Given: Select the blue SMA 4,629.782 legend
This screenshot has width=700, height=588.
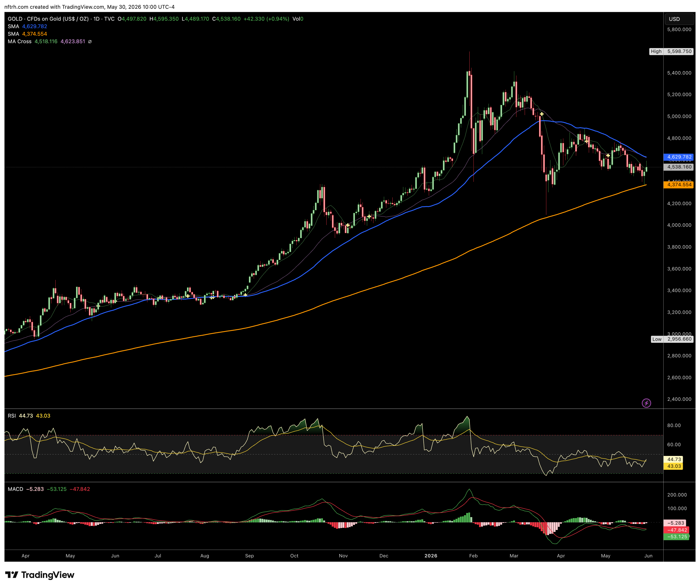Looking at the screenshot, I should pos(27,26).
